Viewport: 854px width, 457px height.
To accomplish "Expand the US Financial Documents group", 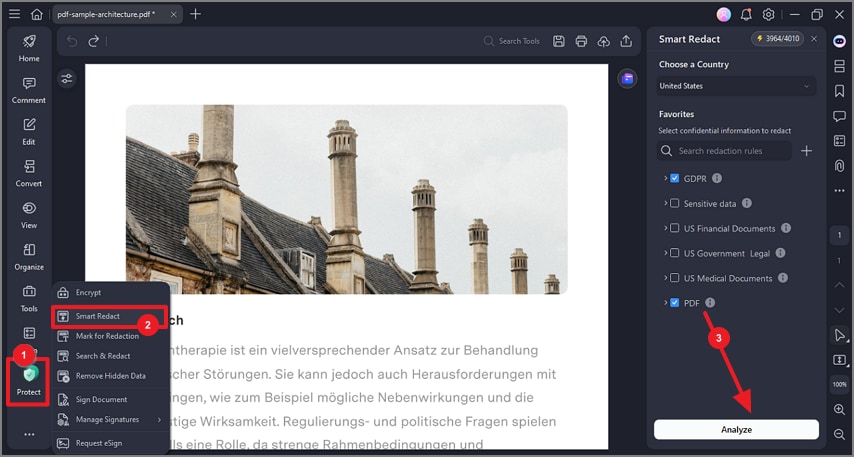I will pyautogui.click(x=665, y=228).
